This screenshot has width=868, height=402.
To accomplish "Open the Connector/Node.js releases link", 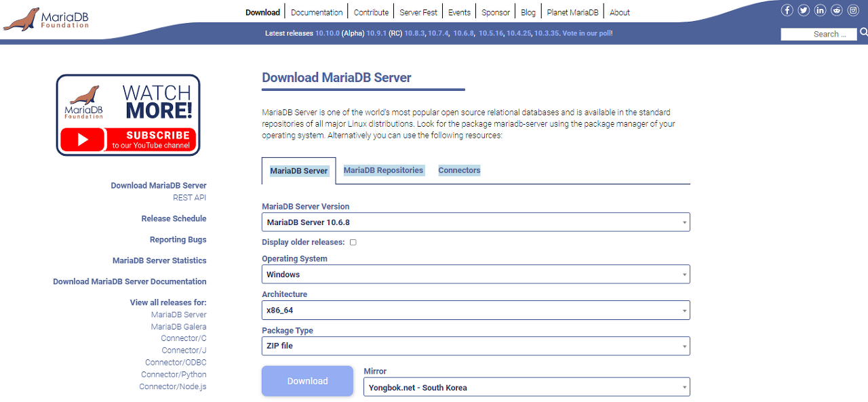I will tap(173, 387).
